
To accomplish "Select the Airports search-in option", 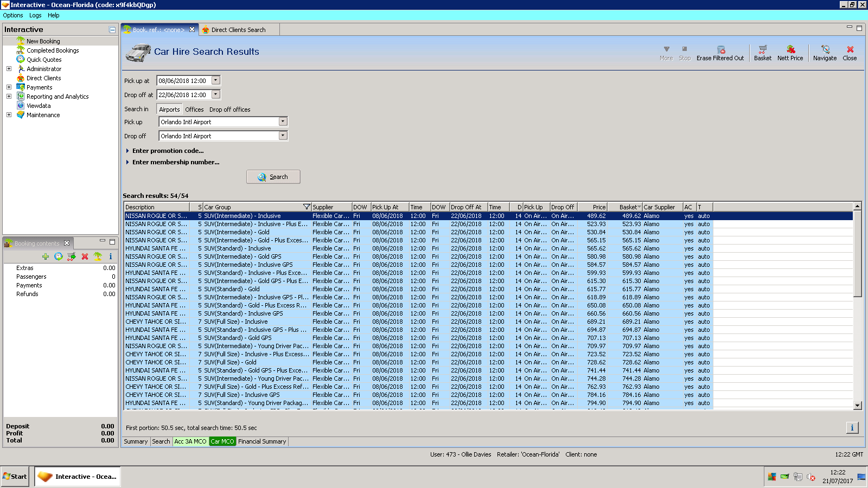I will tap(169, 110).
